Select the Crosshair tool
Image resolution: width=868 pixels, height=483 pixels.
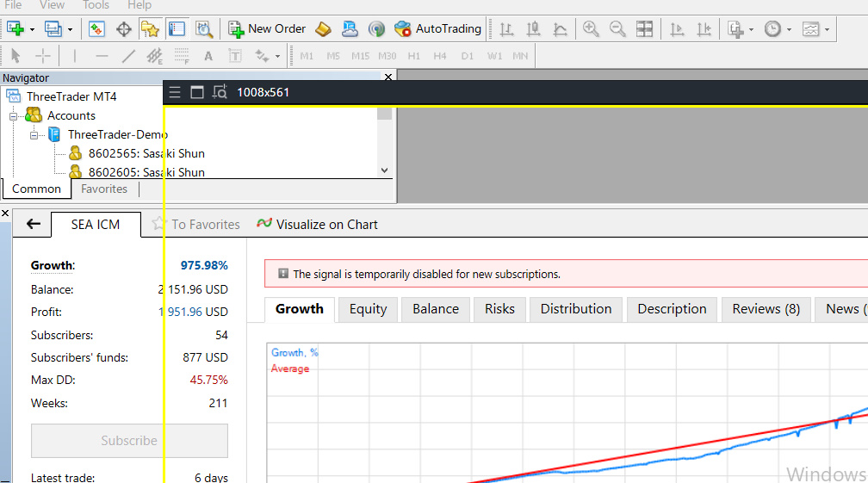point(43,55)
